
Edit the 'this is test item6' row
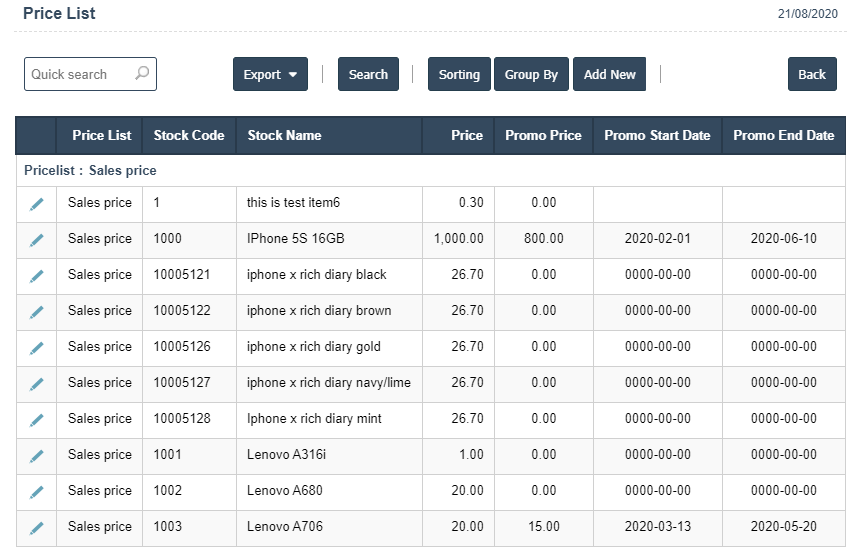(x=37, y=204)
